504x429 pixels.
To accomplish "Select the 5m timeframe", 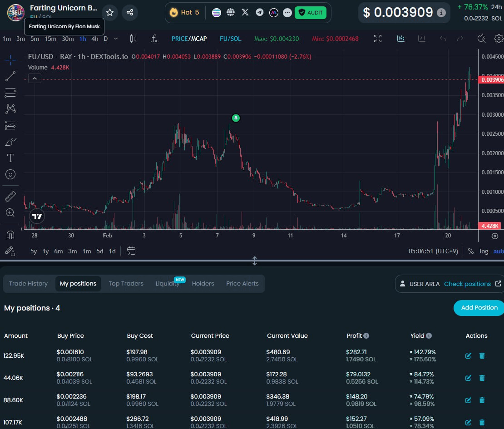I will tap(35, 39).
